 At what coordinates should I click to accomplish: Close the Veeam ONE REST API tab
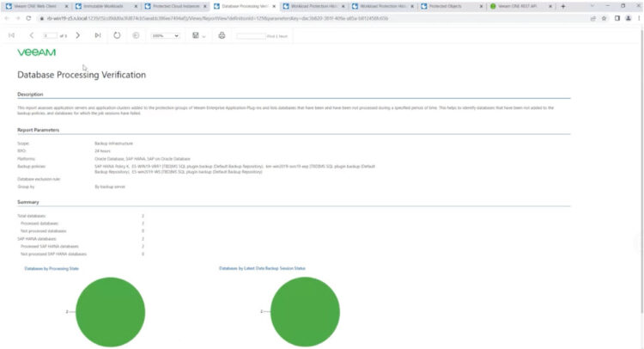[550, 6]
